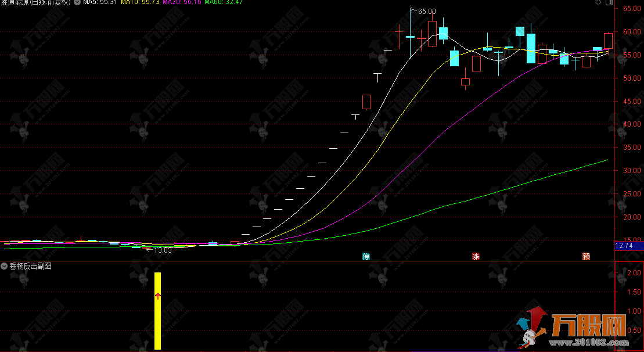Click the 垂杨反击副图 indicator title
The height and width of the screenshot is (352, 644).
pos(30,266)
